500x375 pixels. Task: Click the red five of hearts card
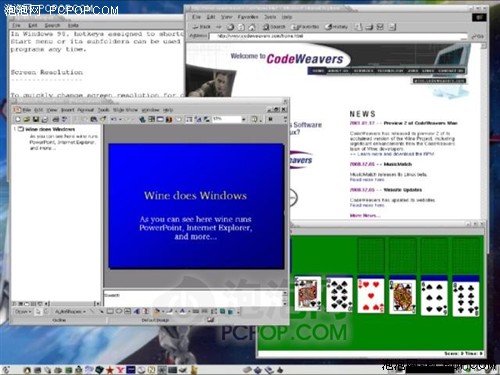pyautogui.click(x=371, y=295)
